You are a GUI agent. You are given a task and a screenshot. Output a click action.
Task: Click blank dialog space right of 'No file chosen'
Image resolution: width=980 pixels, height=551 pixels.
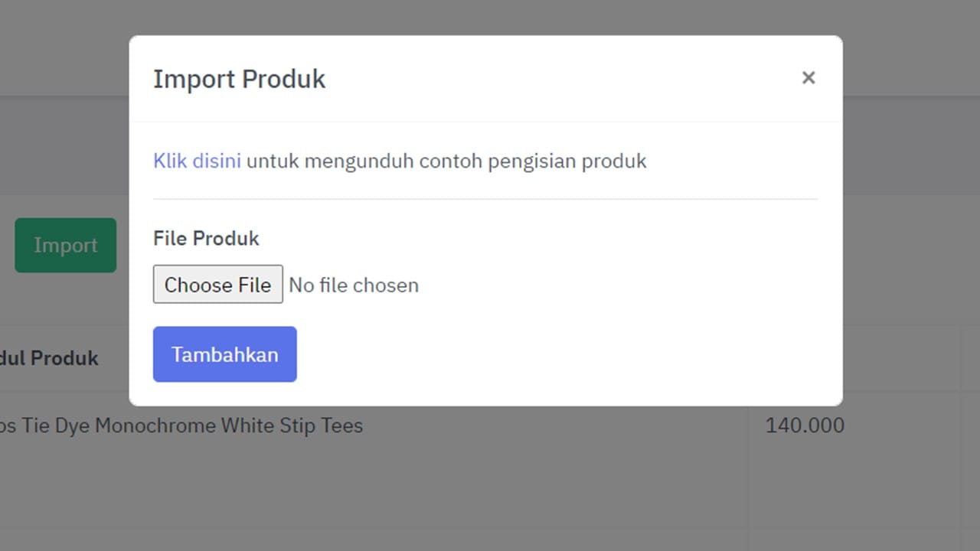[x=612, y=285]
